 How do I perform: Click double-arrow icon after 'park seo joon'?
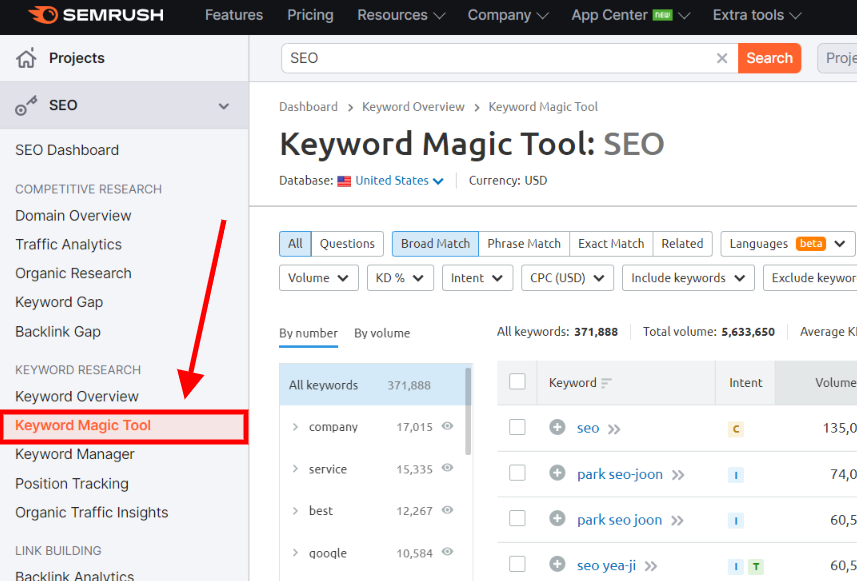tap(677, 520)
